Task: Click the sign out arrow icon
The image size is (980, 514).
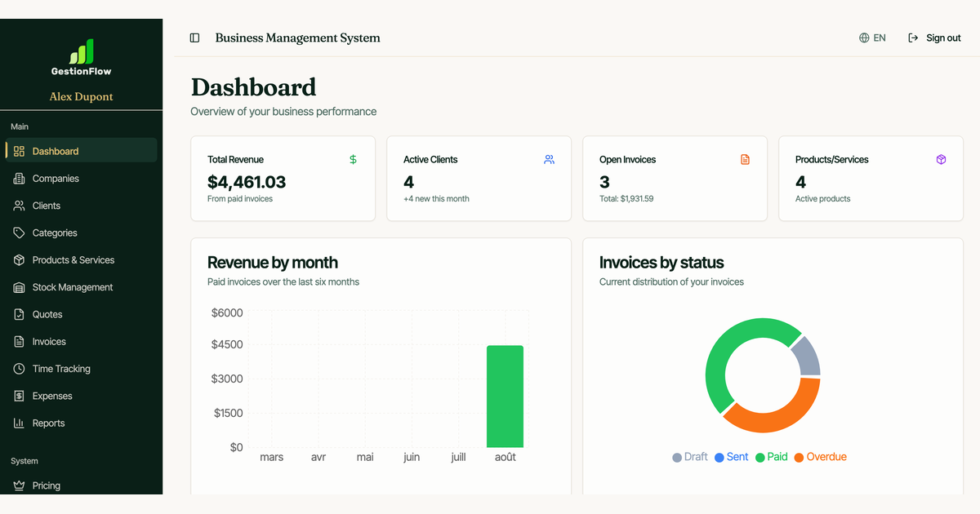Action: (x=913, y=38)
